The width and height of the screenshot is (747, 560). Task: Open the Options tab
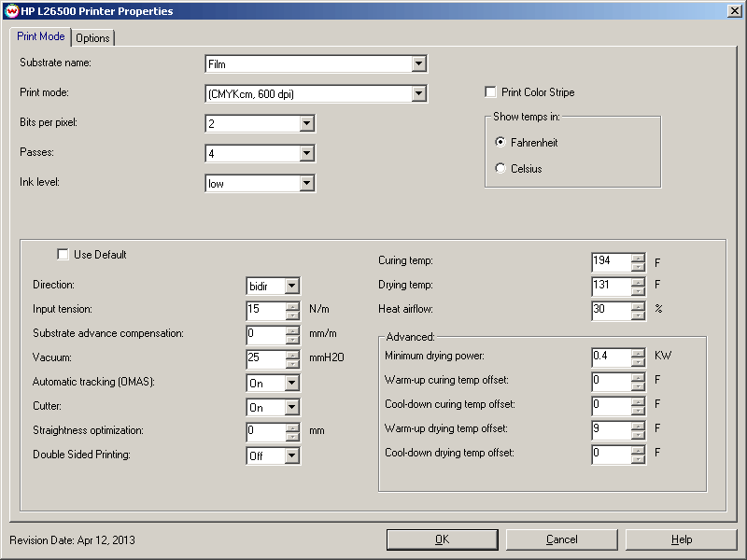92,38
